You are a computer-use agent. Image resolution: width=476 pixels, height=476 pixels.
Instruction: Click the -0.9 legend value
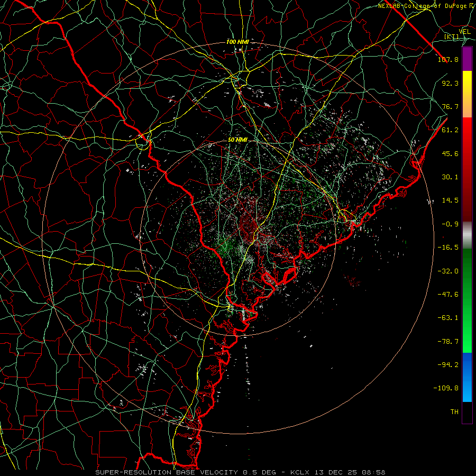tap(450, 224)
